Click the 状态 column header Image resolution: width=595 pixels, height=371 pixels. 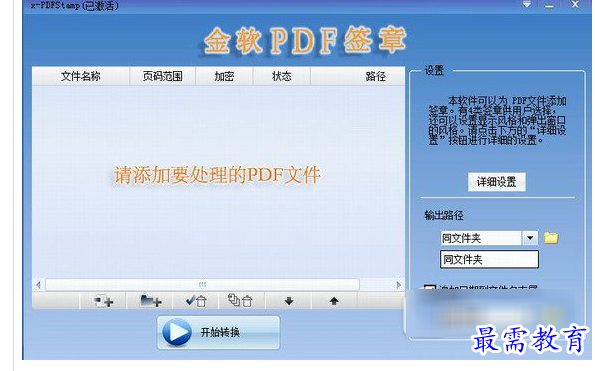pos(282,76)
